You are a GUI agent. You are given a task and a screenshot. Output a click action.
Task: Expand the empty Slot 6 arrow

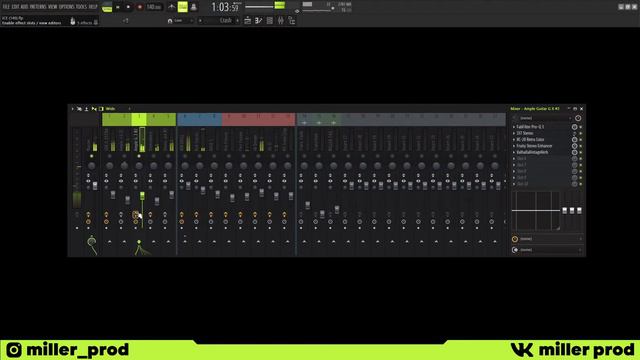coord(514,159)
